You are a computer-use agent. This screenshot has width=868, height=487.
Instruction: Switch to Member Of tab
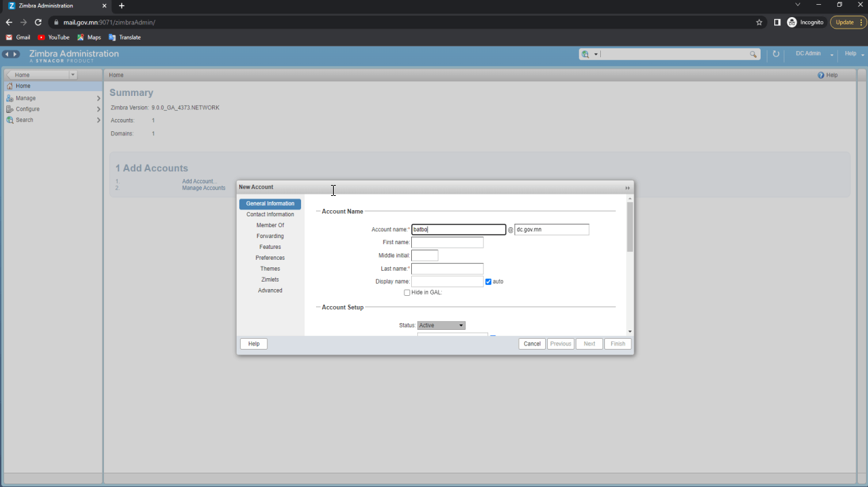point(270,226)
